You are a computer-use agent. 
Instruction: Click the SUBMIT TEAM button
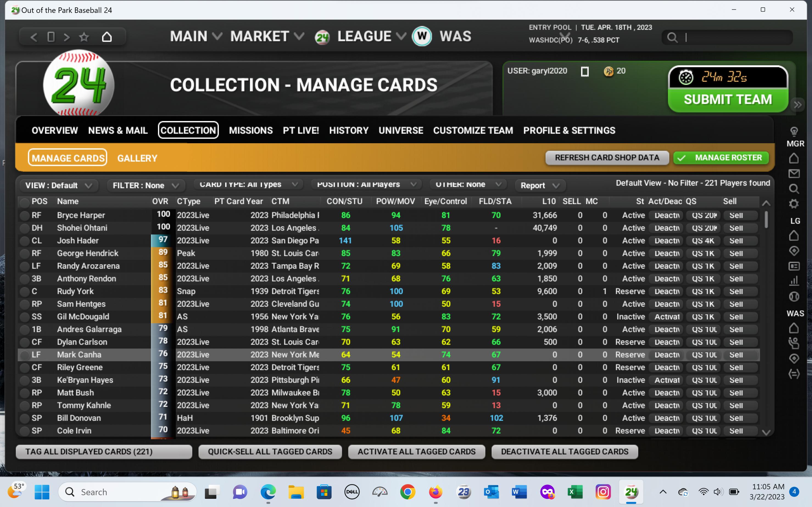point(728,100)
